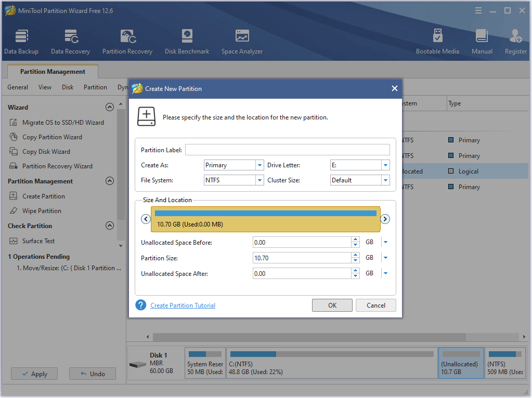Select the System Reserved partition block
Screen dimensions: 532x398
pos(205,363)
